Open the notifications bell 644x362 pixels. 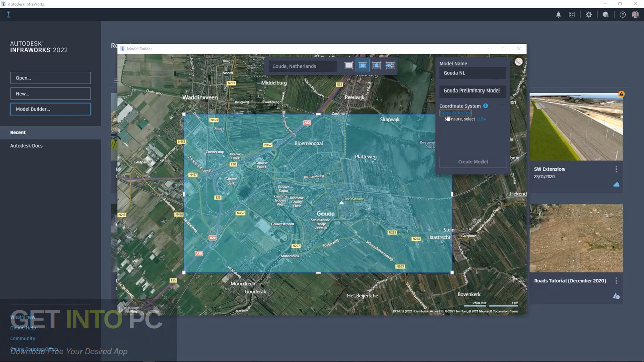click(x=558, y=15)
